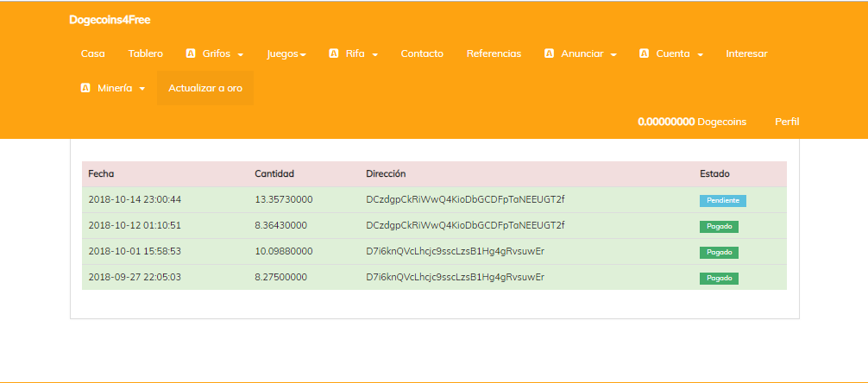Screen dimensions: 868x383
Task: Click the Dirección column header
Action: pyautogui.click(x=386, y=173)
